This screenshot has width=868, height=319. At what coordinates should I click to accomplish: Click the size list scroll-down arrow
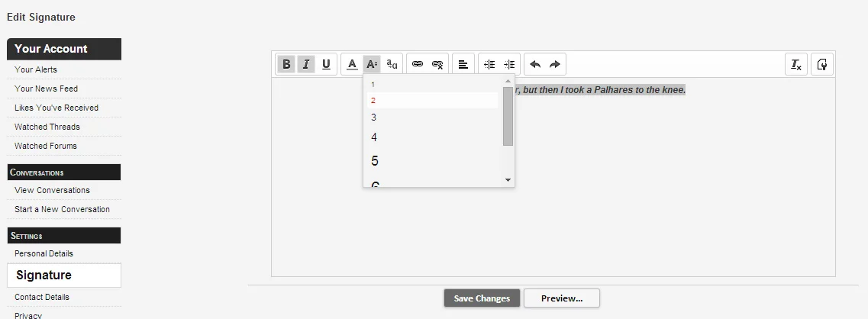click(x=508, y=180)
